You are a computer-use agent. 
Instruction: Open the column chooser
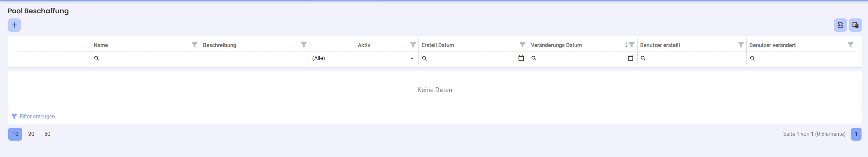click(855, 25)
